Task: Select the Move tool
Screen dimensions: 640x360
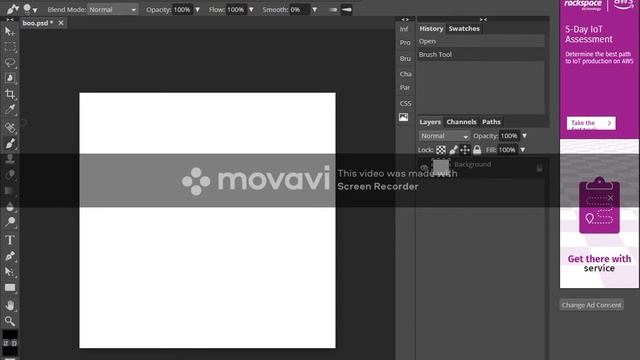Action: (x=10, y=31)
